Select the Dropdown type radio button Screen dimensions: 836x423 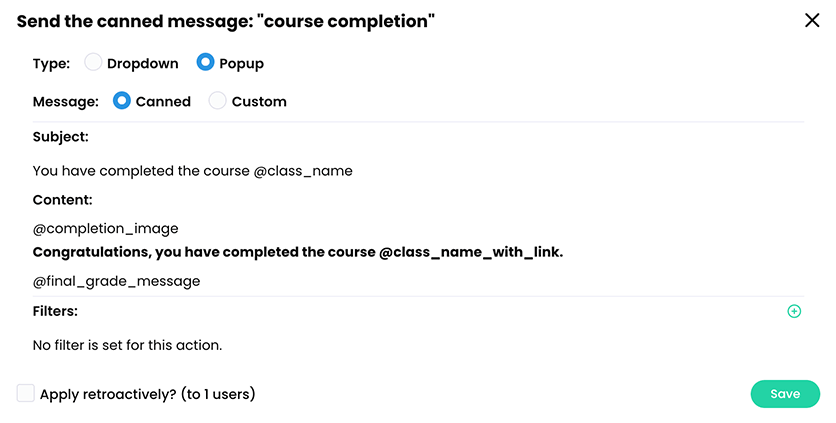93,62
